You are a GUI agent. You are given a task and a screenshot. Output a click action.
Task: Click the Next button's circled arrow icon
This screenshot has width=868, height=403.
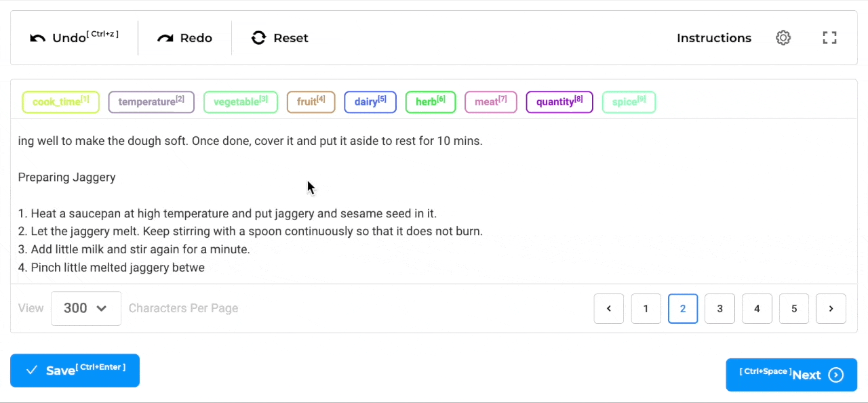click(x=836, y=375)
